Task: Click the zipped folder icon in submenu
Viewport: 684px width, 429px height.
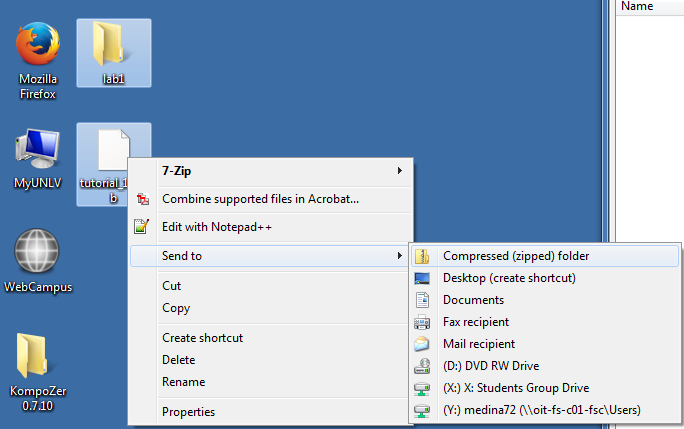Action: click(x=423, y=256)
